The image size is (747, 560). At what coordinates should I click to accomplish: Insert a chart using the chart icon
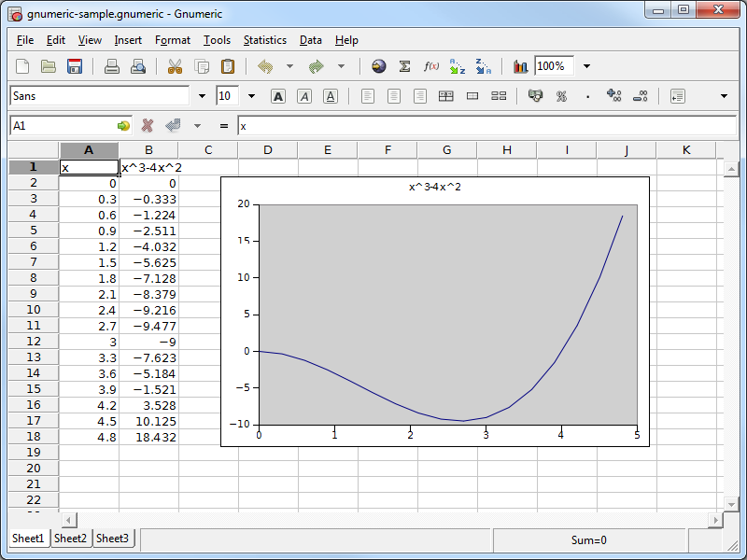click(520, 66)
